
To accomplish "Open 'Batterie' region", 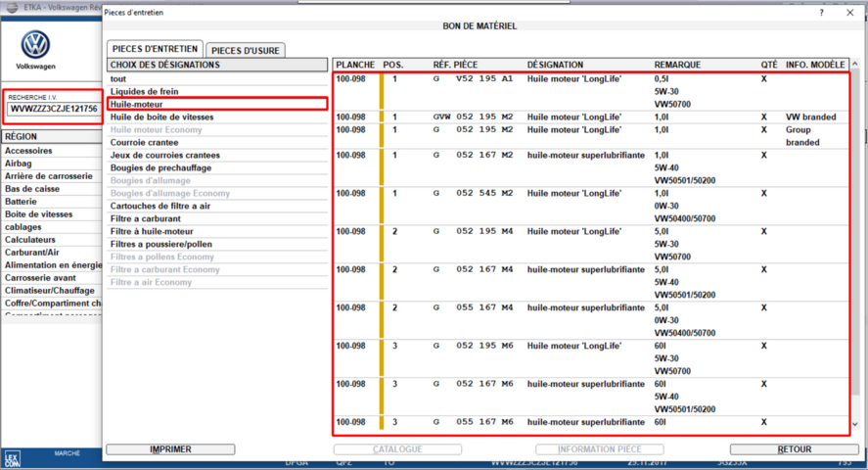I will (x=52, y=202).
